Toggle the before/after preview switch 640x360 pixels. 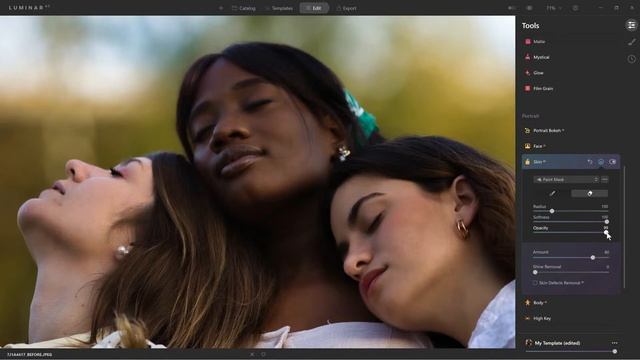pyautogui.click(x=512, y=8)
